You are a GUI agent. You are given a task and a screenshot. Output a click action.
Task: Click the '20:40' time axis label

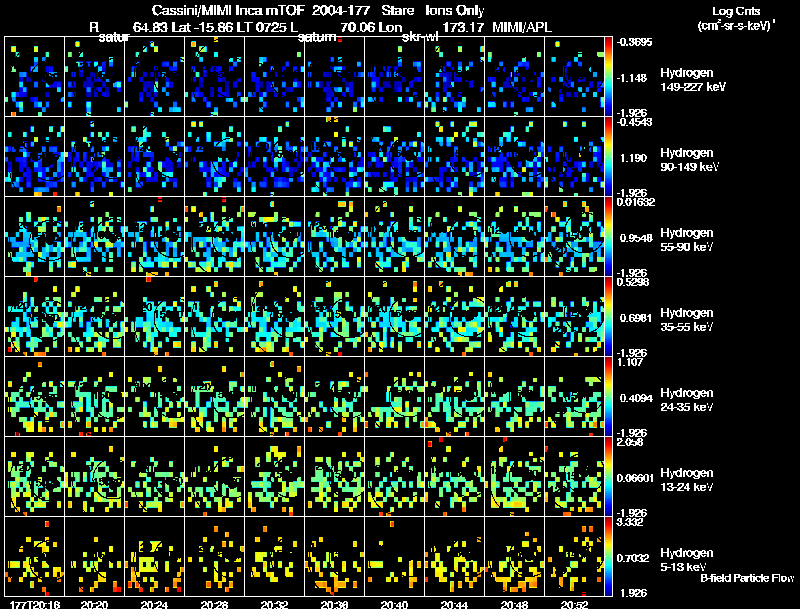click(394, 604)
